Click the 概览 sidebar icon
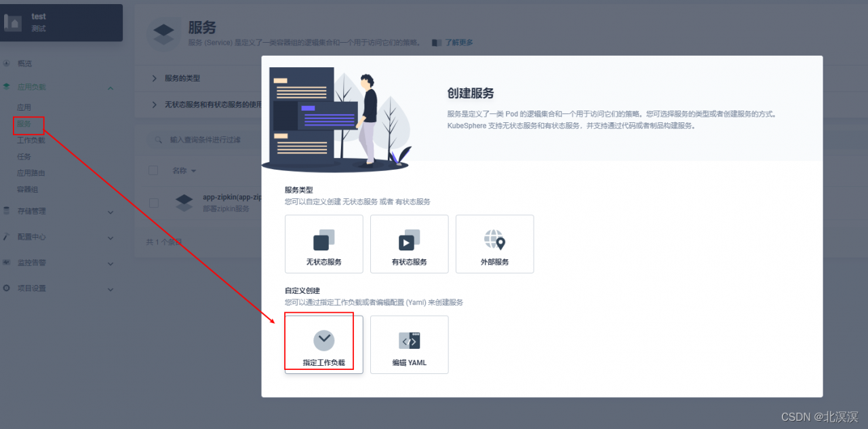The image size is (868, 429). [x=7, y=63]
